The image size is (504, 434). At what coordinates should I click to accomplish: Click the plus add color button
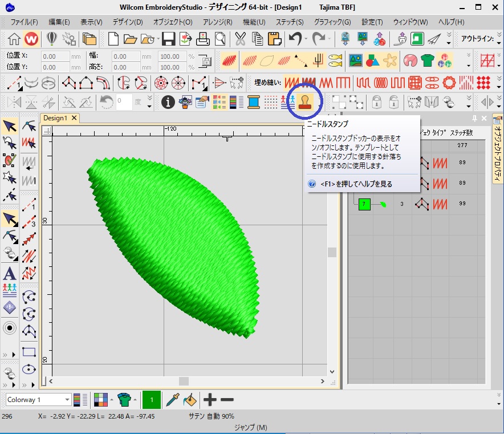210,400
